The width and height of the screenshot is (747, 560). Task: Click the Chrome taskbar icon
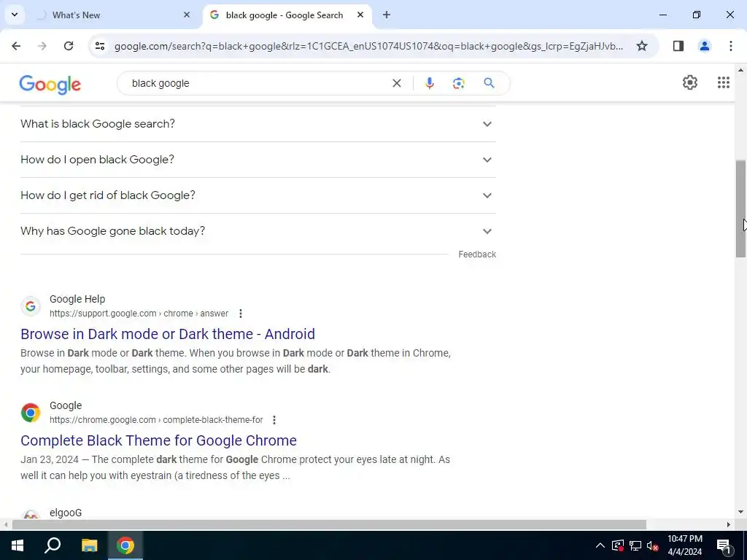coord(125,545)
